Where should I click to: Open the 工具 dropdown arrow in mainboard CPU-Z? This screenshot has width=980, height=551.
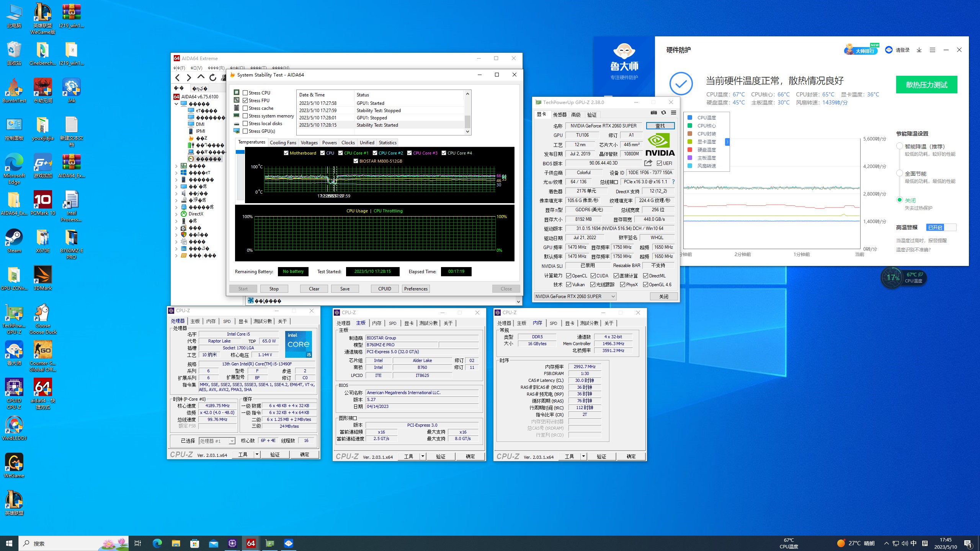coord(423,456)
